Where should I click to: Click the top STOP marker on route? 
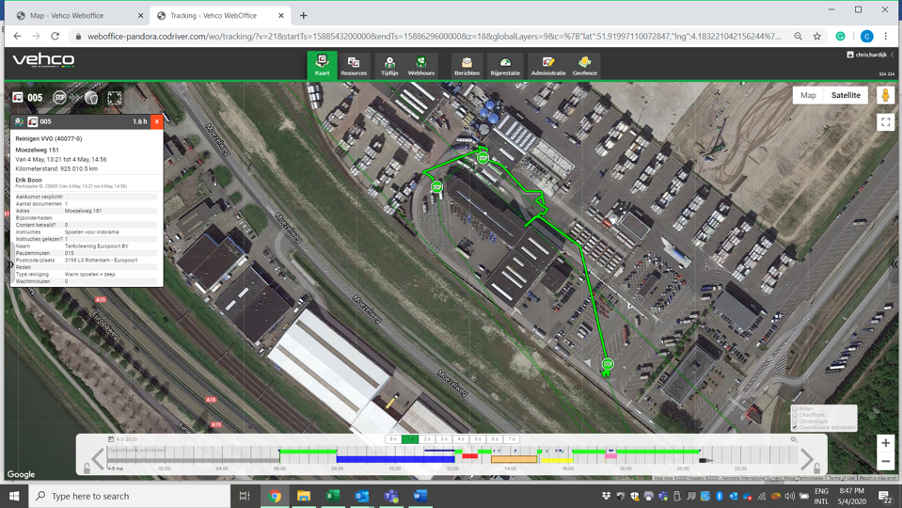click(x=483, y=158)
